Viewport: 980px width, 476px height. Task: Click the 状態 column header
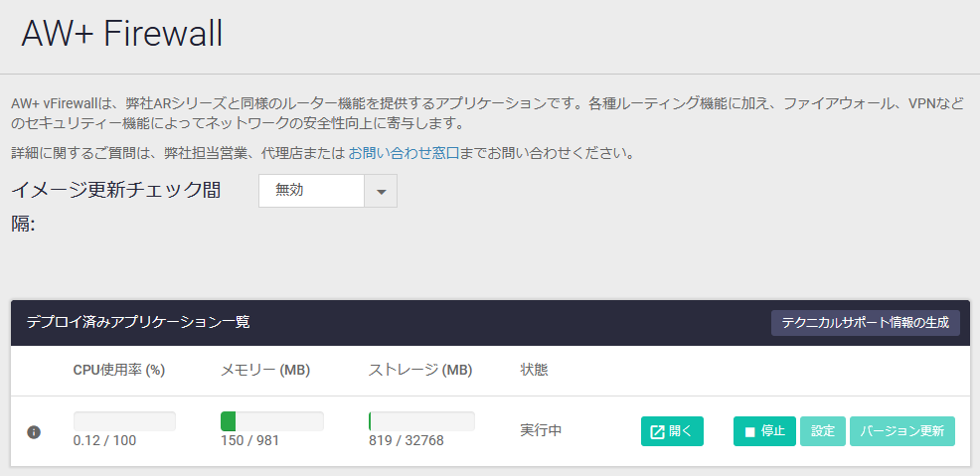point(534,370)
